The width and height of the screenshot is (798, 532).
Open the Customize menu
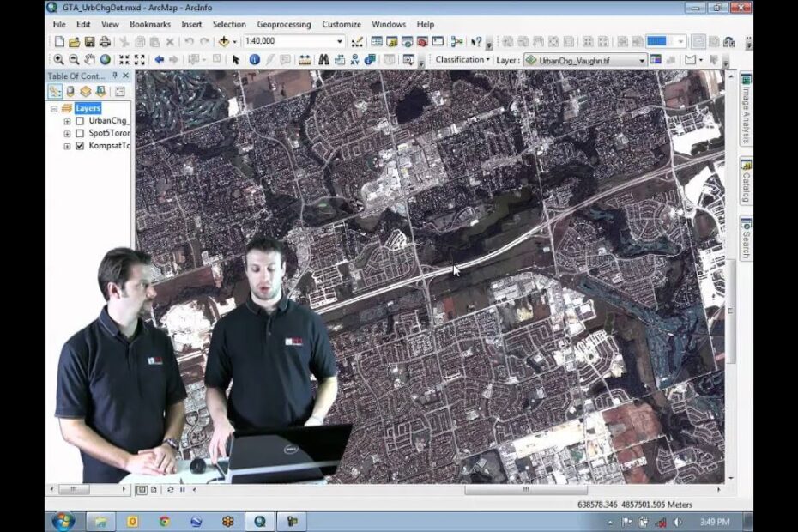point(342,24)
